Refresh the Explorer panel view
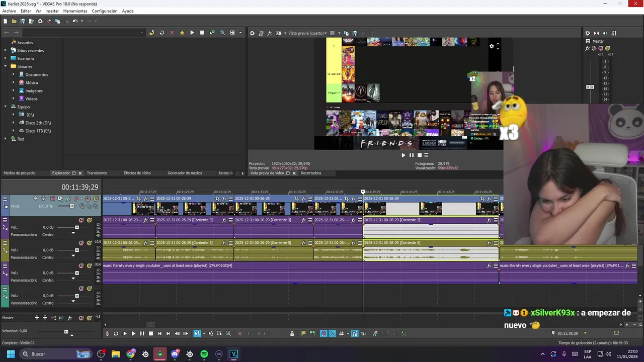The image size is (644, 362). pyautogui.click(x=162, y=33)
